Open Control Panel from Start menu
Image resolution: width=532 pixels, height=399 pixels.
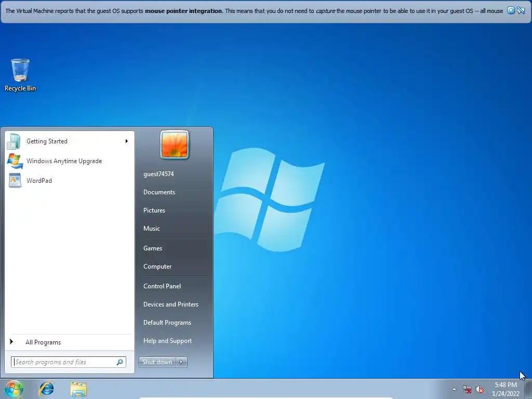tap(162, 286)
